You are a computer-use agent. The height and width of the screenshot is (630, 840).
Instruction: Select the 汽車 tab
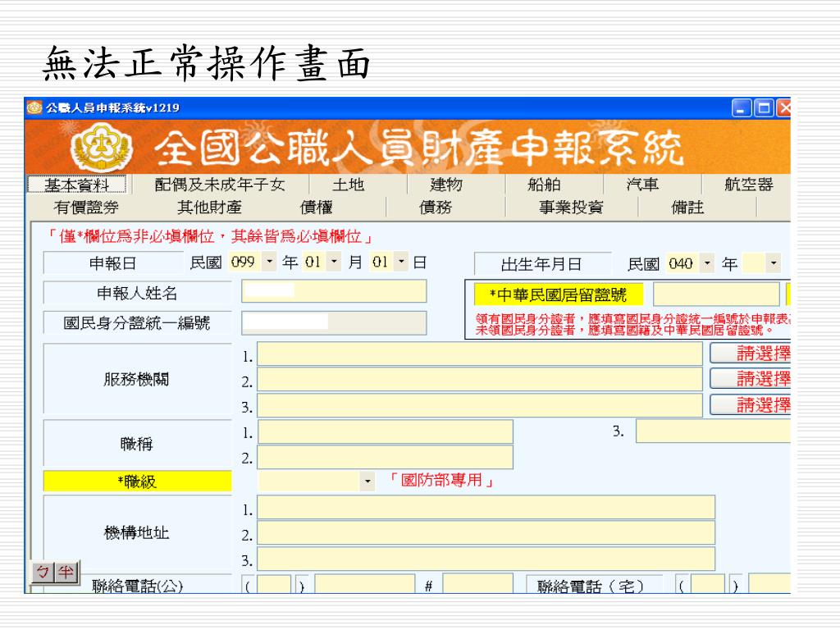641,185
